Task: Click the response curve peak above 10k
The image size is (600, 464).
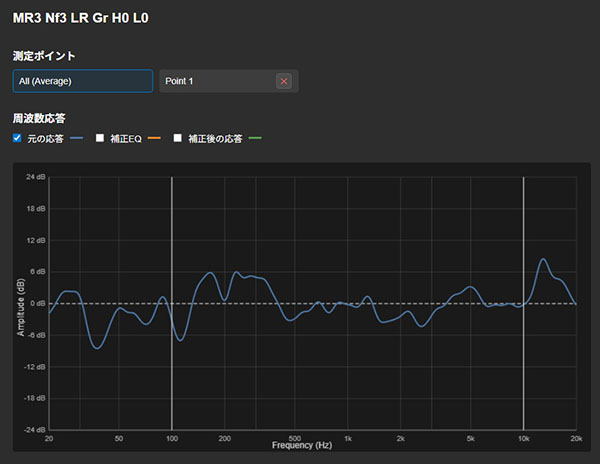Action: click(x=543, y=259)
